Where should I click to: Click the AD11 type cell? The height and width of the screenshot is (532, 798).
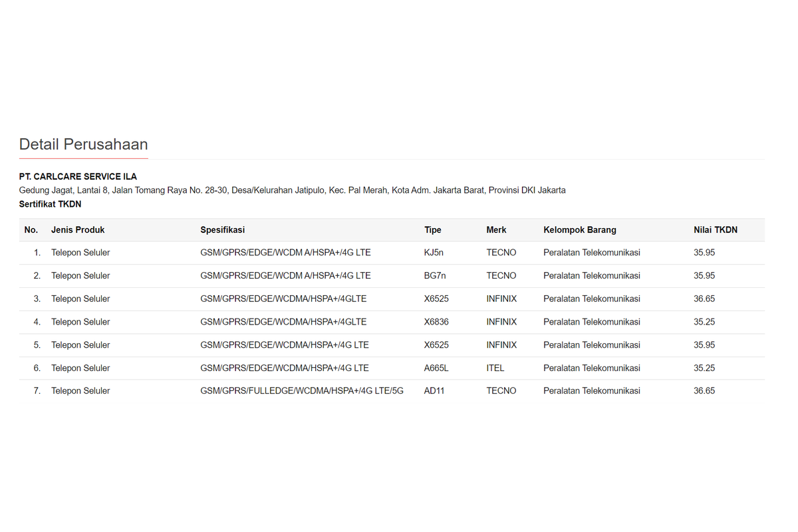point(434,391)
